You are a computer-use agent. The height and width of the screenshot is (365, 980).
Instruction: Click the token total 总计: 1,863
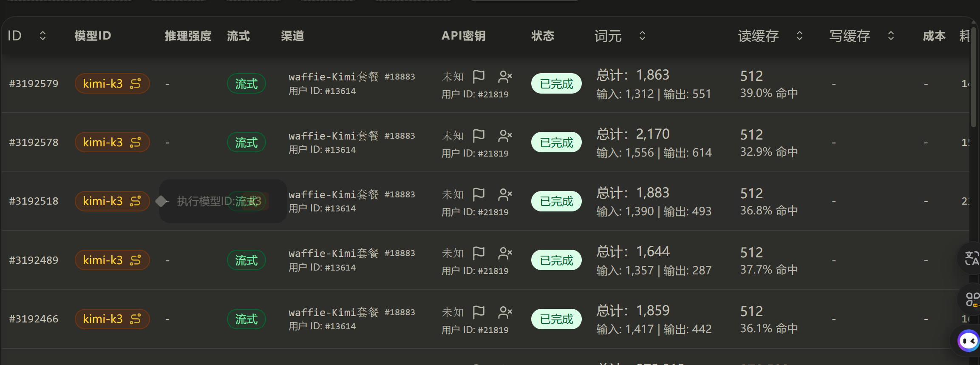click(x=633, y=75)
